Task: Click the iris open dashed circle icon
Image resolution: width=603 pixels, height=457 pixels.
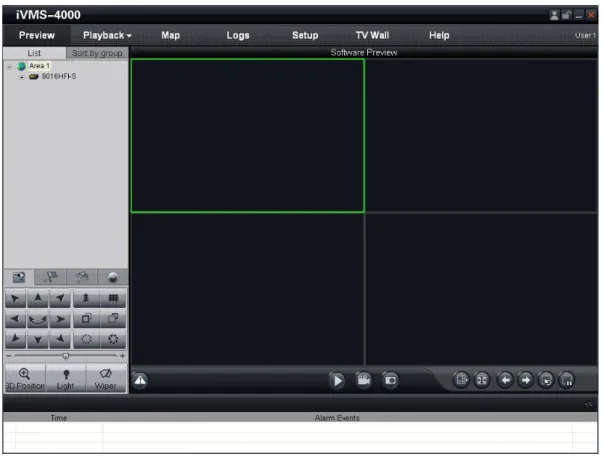Action: click(86, 339)
